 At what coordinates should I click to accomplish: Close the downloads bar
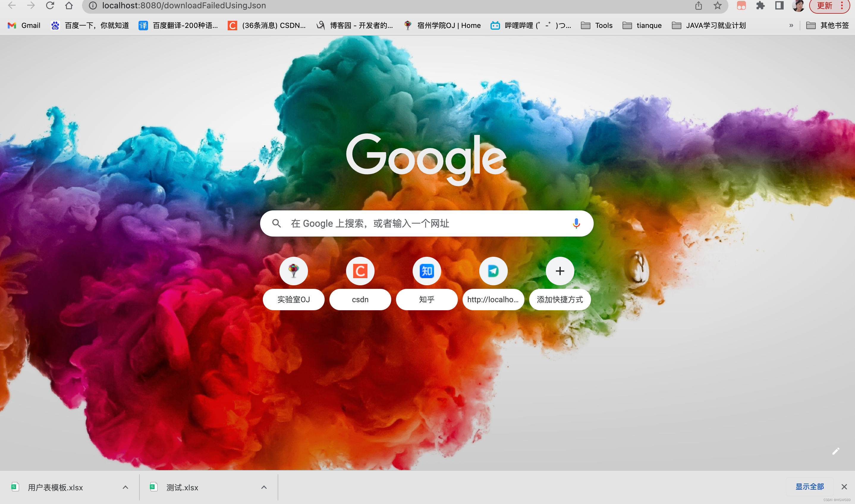(844, 487)
